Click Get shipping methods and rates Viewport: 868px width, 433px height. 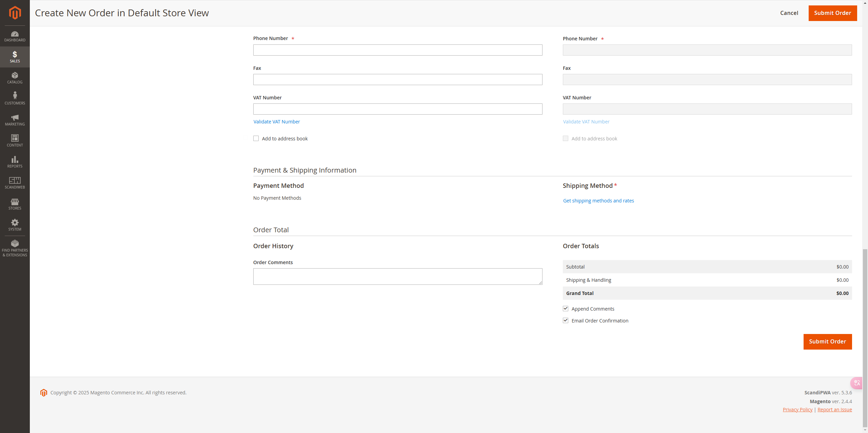point(598,201)
